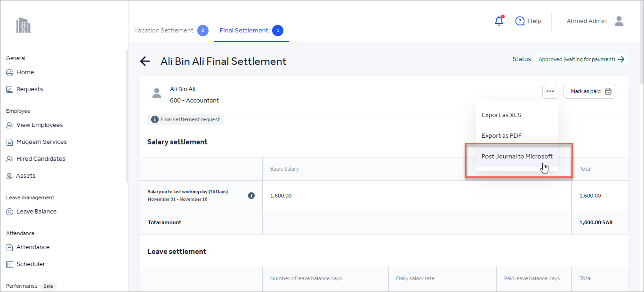This screenshot has width=644, height=292.
Task: Click the Final settlement request info icon
Action: pos(154,119)
